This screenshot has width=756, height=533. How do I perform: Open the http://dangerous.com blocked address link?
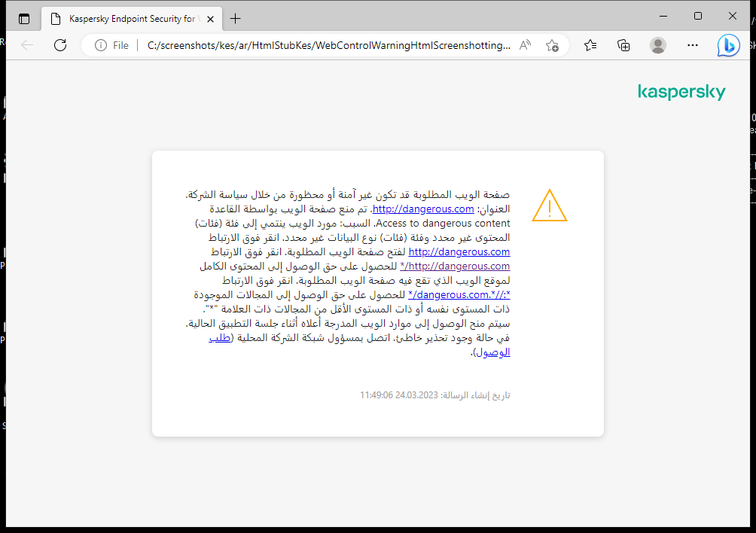tap(422, 209)
